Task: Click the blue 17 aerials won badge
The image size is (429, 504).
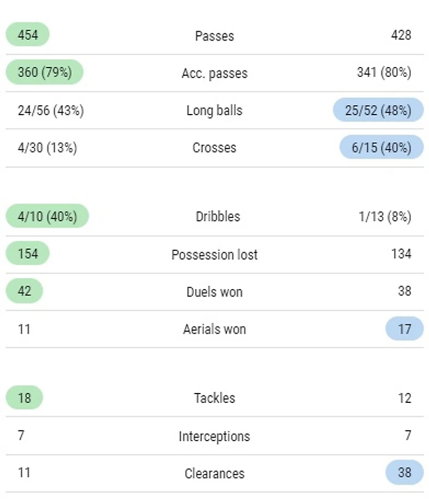Action: [x=404, y=329]
